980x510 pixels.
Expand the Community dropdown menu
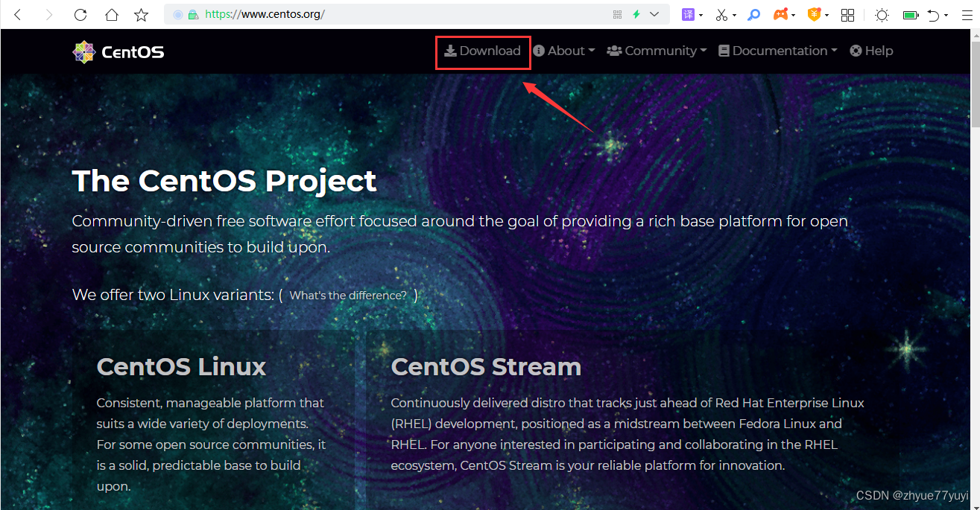click(657, 51)
